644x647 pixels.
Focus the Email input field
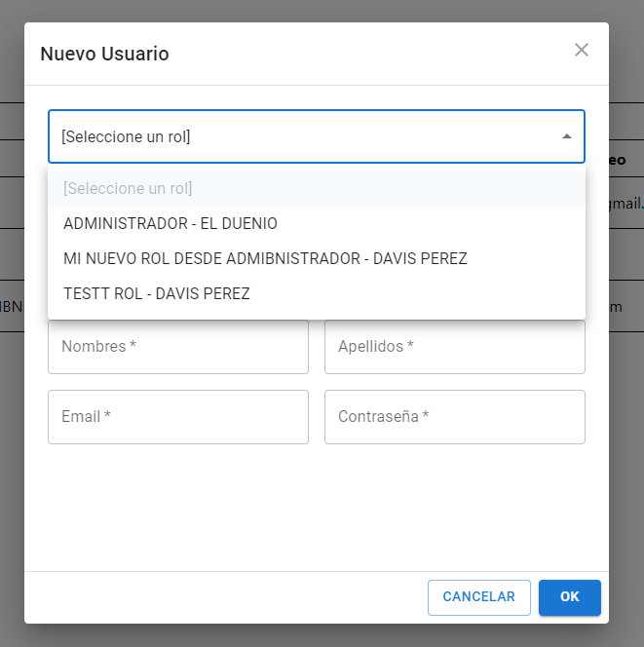click(177, 417)
